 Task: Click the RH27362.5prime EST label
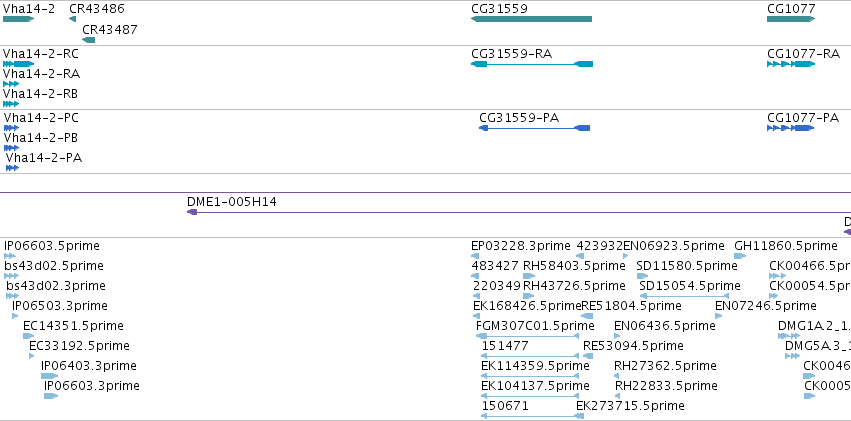point(665,366)
